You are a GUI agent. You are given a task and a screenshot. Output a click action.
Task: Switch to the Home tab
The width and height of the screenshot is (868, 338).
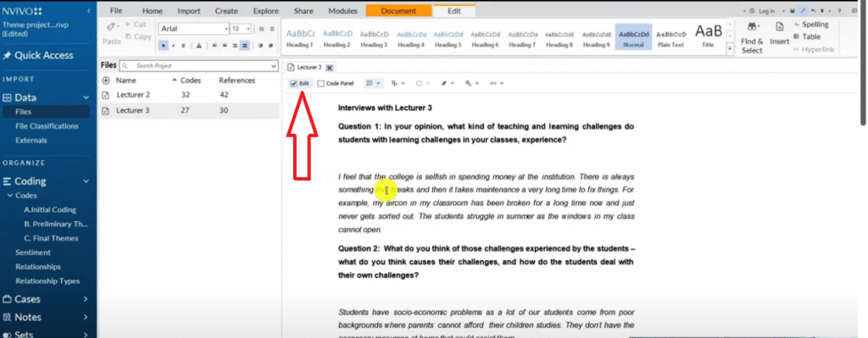coord(153,10)
